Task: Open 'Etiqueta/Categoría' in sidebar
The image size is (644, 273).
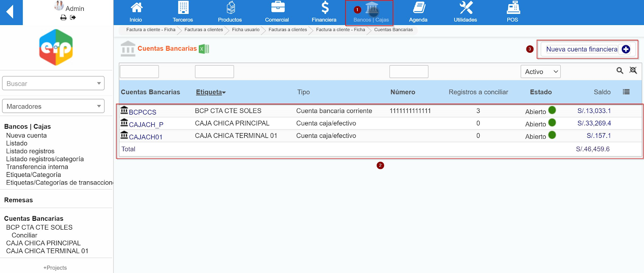Action: click(33, 174)
